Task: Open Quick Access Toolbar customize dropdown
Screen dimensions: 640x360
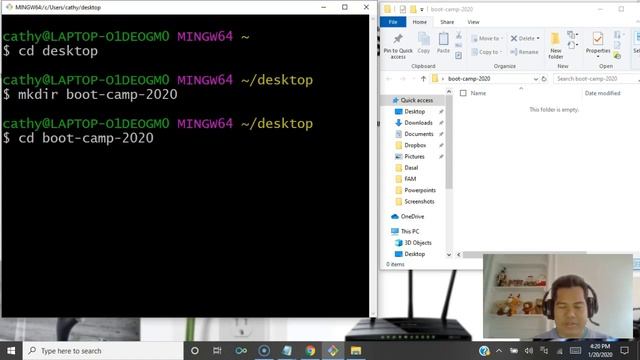Action: click(x=422, y=9)
